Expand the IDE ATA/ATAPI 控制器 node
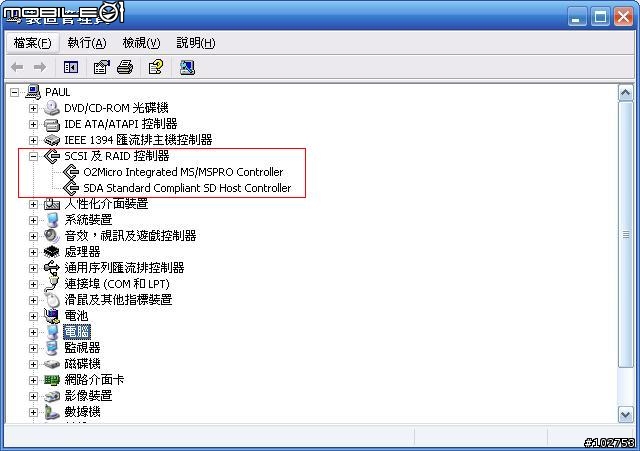Screen dimensions: 640x451 33,124
